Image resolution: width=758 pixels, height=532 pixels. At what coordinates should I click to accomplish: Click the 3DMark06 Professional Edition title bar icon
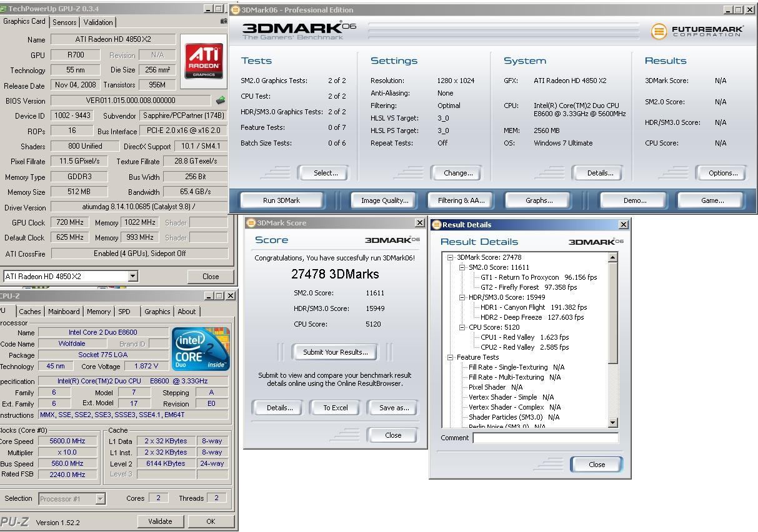236,10
